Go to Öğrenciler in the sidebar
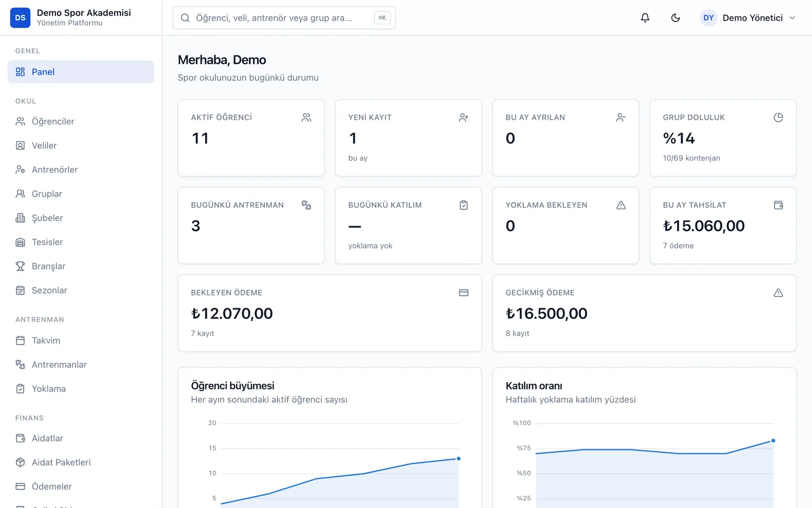The width and height of the screenshot is (812, 508). point(81,121)
